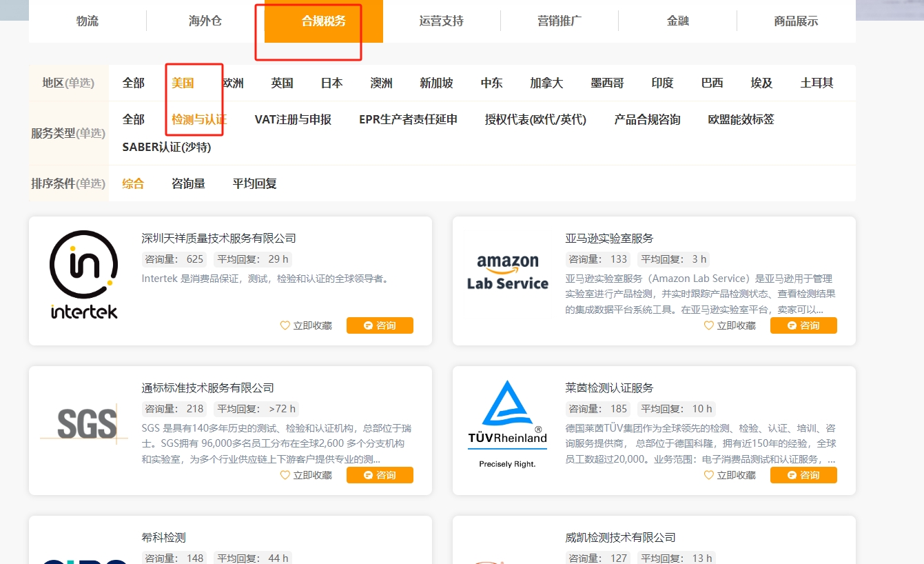The width and height of the screenshot is (924, 564).
Task: Select the 新加坡 region option
Action: click(437, 83)
